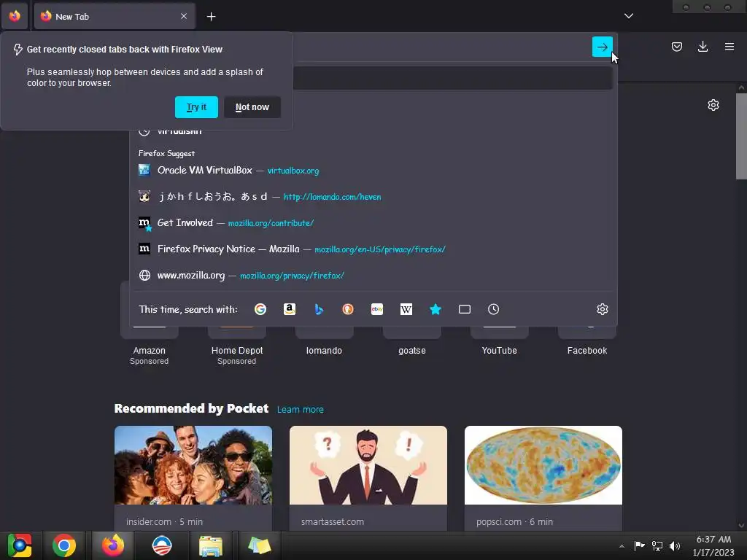Open the blue striped circle taskbar app
Screen dimensions: 747x560
(161, 545)
